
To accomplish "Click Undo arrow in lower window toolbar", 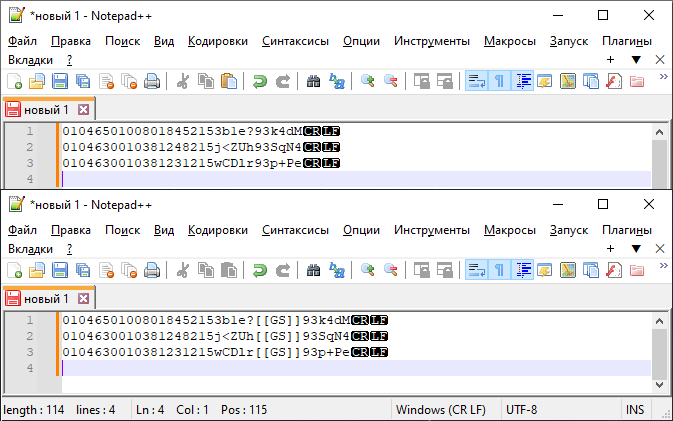I will [260, 270].
